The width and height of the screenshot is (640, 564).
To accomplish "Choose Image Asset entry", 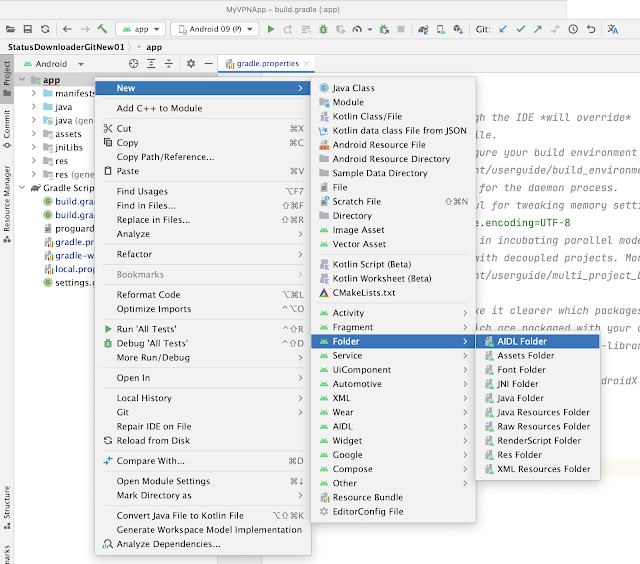I will click(393, 230).
